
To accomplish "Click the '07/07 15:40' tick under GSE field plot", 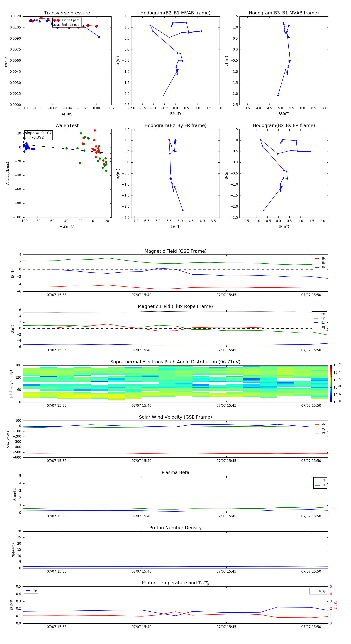I will tap(141, 295).
